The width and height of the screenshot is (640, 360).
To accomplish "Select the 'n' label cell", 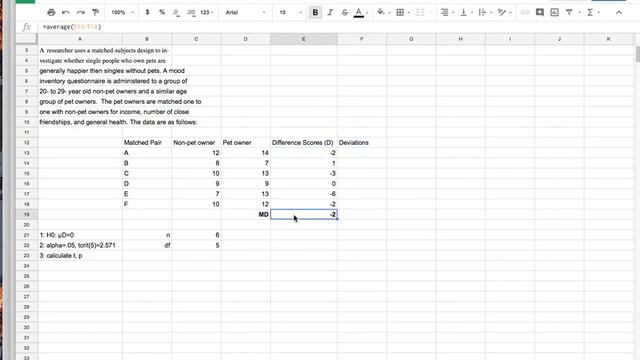I will point(147,235).
